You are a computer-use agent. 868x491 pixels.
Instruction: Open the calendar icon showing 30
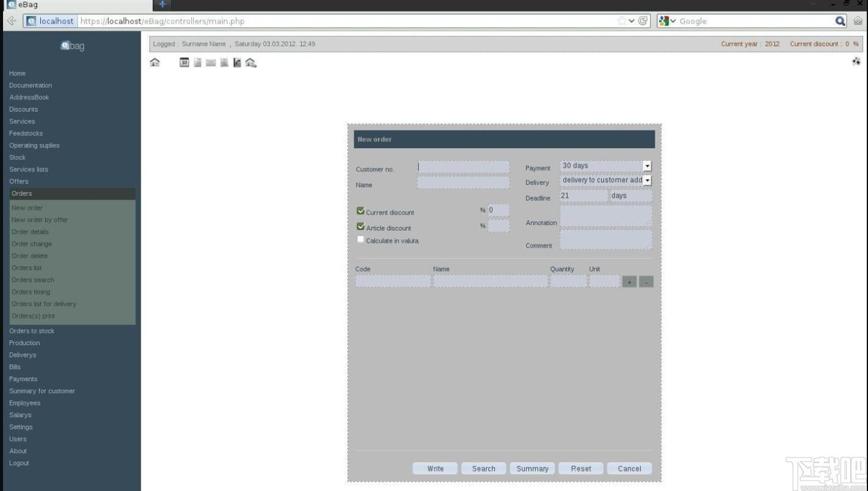185,62
